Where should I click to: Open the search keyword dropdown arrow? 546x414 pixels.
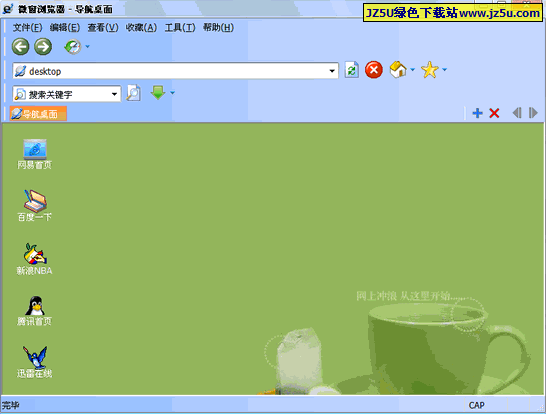coord(114,94)
